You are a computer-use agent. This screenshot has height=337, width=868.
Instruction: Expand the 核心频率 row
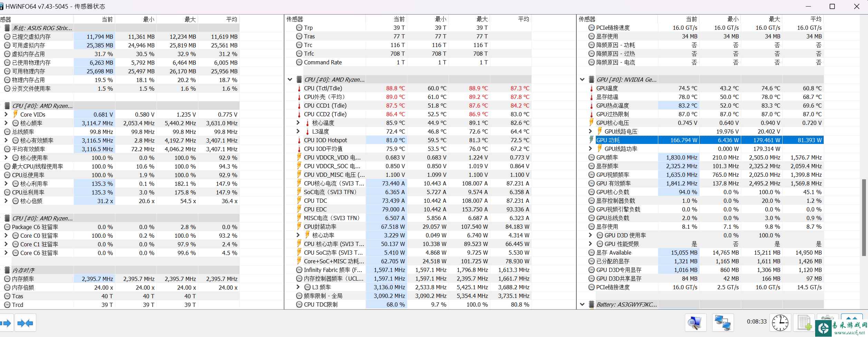click(x=6, y=123)
